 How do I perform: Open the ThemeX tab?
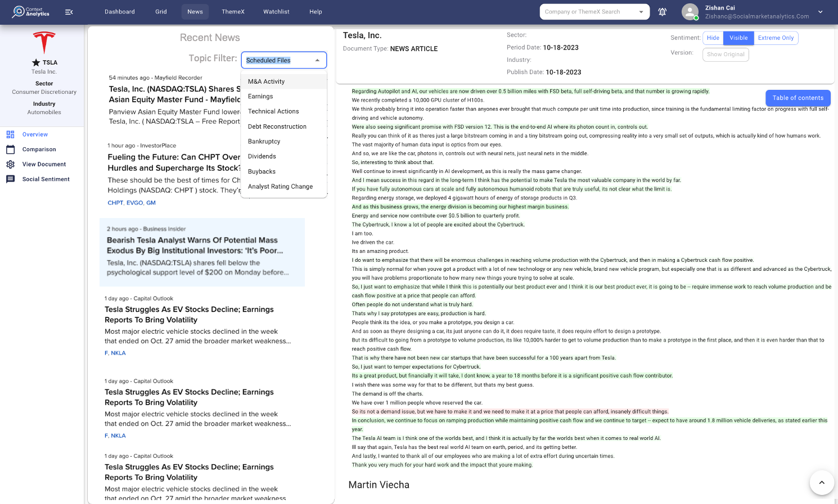233,12
